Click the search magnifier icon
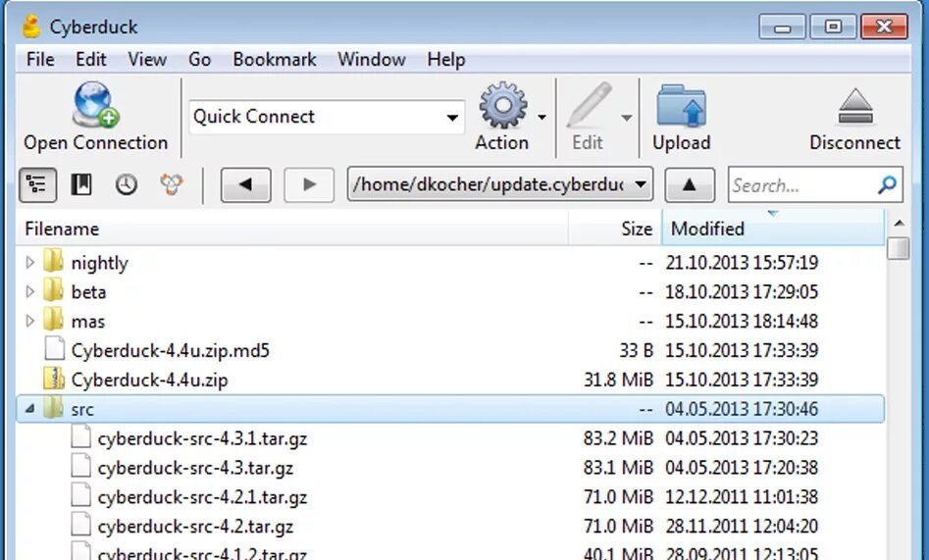The width and height of the screenshot is (929, 560). (x=887, y=185)
